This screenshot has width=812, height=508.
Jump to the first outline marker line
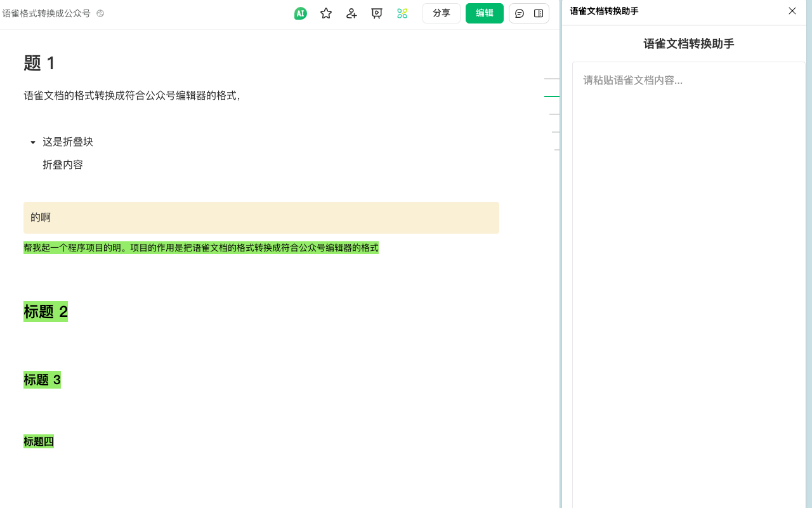(552, 79)
